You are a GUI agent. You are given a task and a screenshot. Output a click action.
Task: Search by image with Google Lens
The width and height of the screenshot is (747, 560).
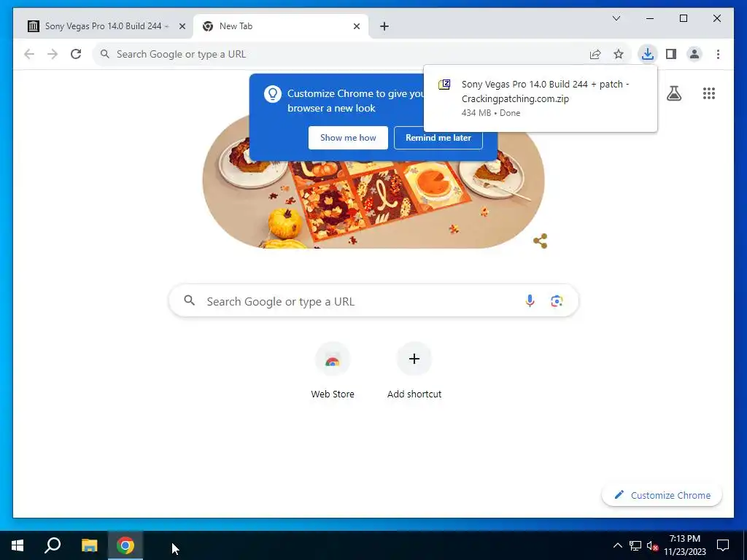[x=557, y=301]
